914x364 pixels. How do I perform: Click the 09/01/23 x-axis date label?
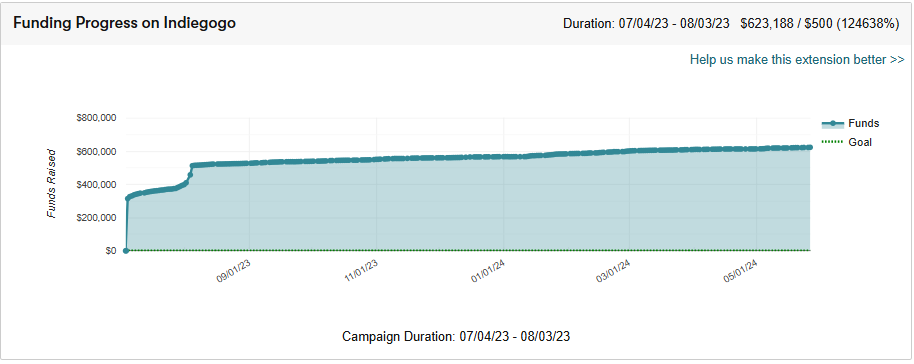(234, 271)
